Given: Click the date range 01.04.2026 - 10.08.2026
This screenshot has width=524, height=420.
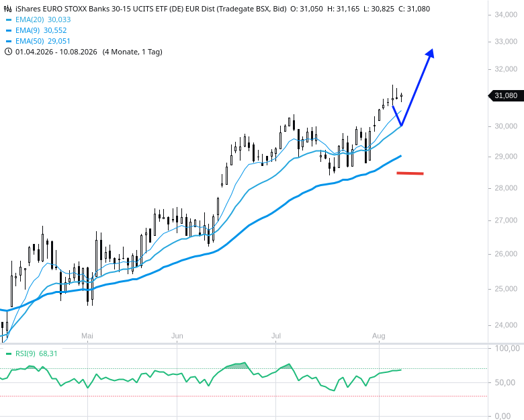Looking at the screenshot, I should tap(56, 52).
